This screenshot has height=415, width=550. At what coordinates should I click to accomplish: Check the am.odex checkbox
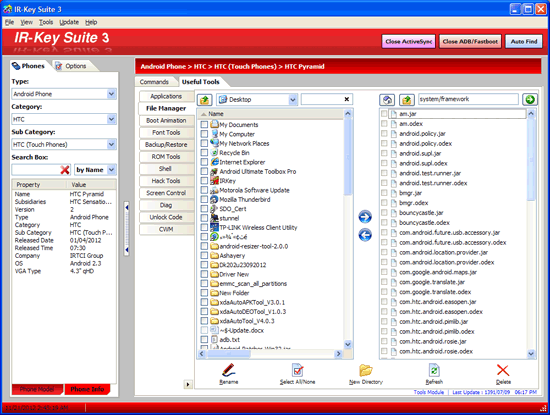pos(384,123)
